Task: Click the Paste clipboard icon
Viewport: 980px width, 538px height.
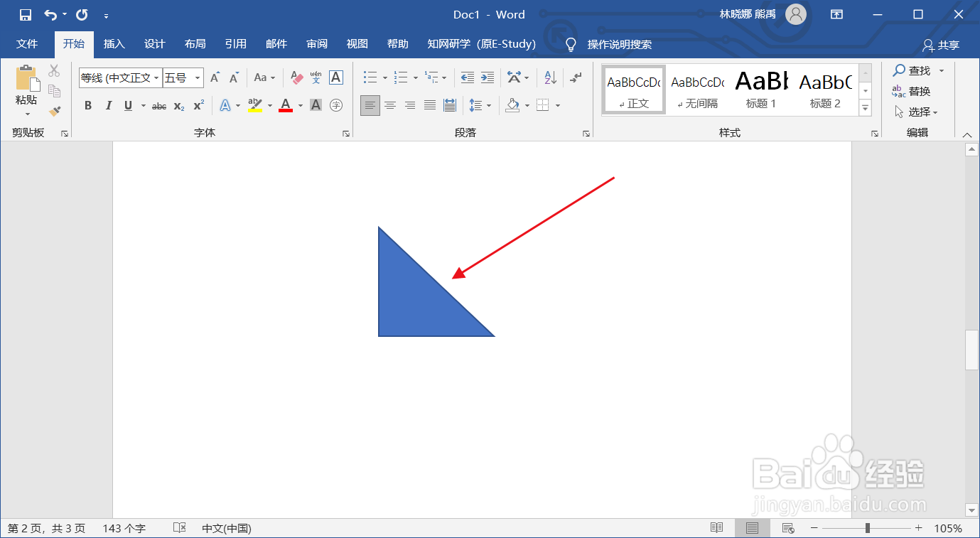Action: pyautogui.click(x=26, y=78)
